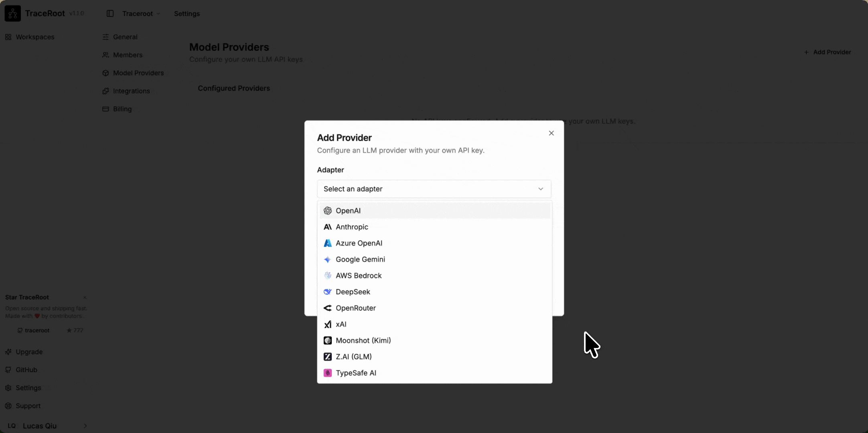Click the Azure logo icon
Viewport: 868px width, 433px height.
[x=328, y=243]
